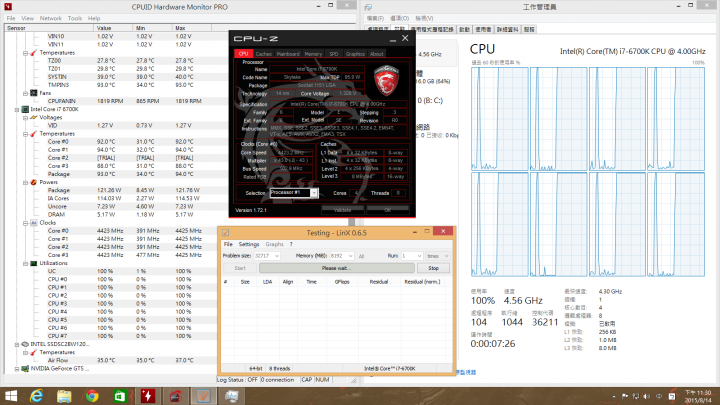Image resolution: width=720 pixels, height=405 pixels.
Task: Click the action center flag in system tray
Action: (x=625, y=396)
